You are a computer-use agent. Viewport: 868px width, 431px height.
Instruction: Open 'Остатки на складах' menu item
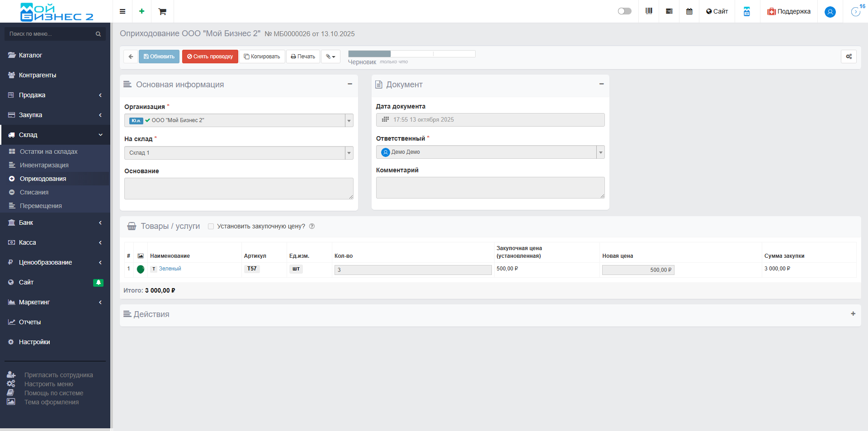48,152
